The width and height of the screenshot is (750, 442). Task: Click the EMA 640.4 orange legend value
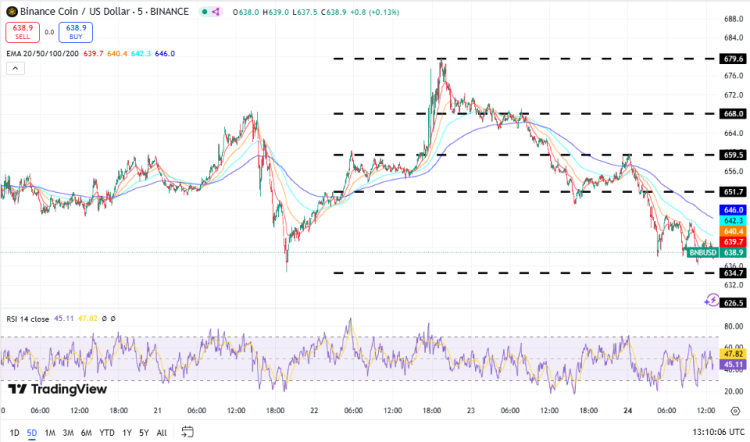(117, 54)
